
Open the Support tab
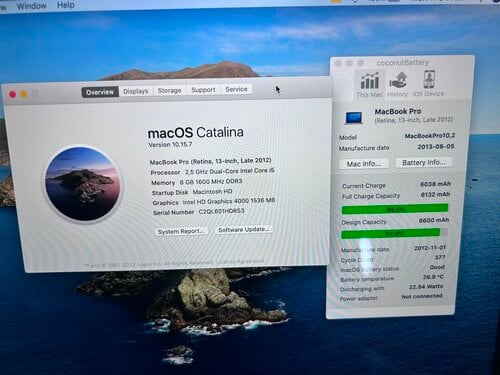(x=203, y=90)
